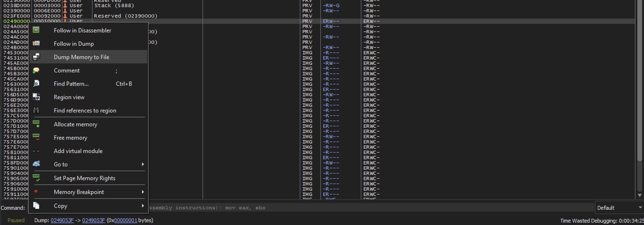
Task: Click the Allocate memory icon
Action: [x=36, y=124]
